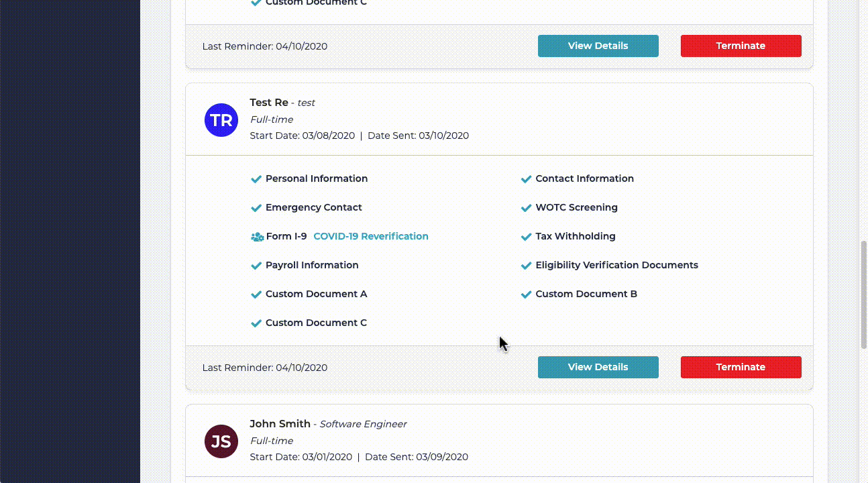
Task: Click the checkmark beside Personal Information
Action: 256,179
